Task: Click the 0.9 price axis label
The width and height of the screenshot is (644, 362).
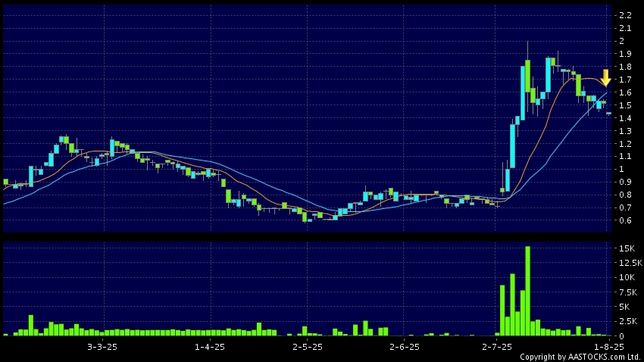Action: point(625,182)
